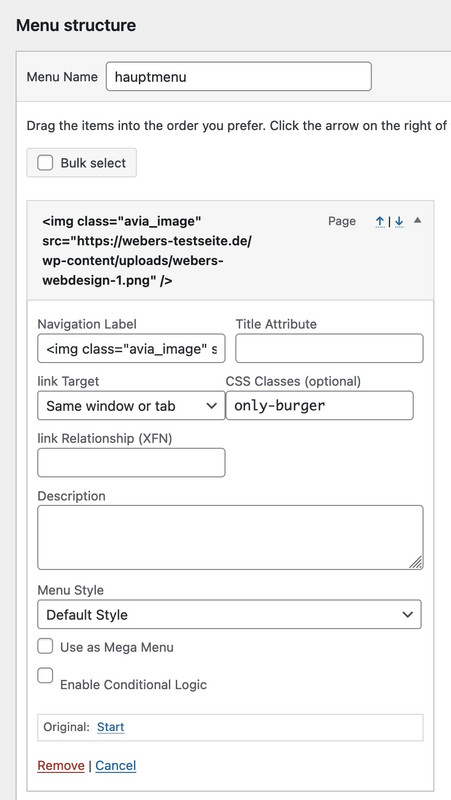Image resolution: width=451 pixels, height=800 pixels.
Task: Cancel editing the menu item
Action: [116, 765]
